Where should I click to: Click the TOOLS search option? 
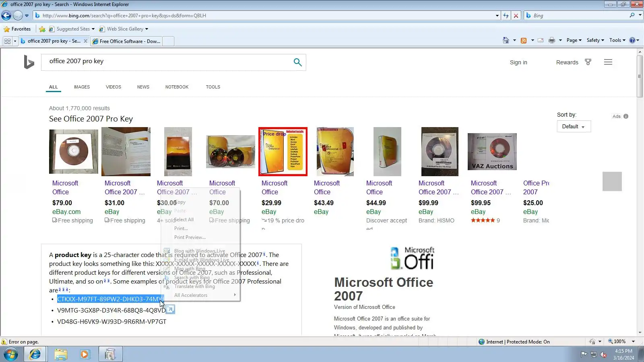tap(213, 87)
